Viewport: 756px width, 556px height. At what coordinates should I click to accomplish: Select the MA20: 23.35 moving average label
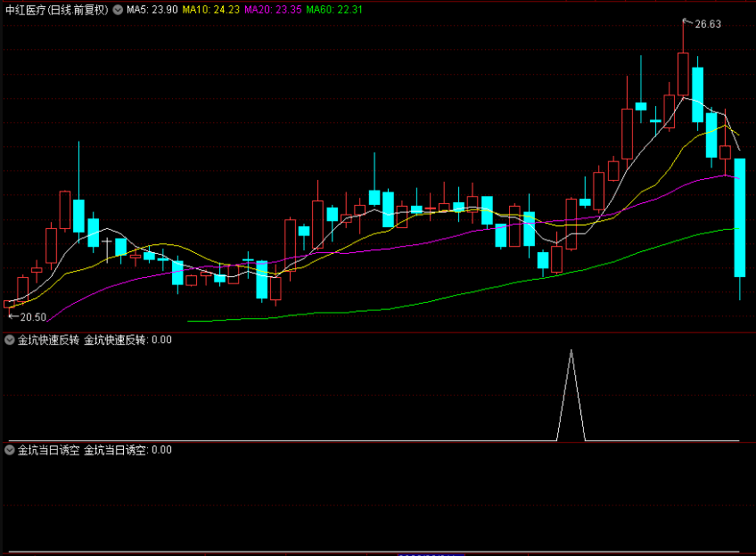pos(273,10)
